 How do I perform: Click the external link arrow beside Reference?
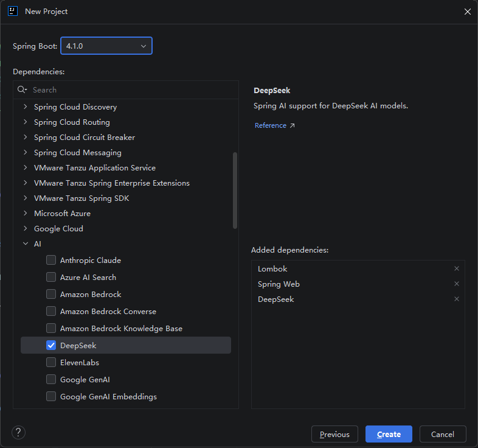tap(292, 126)
